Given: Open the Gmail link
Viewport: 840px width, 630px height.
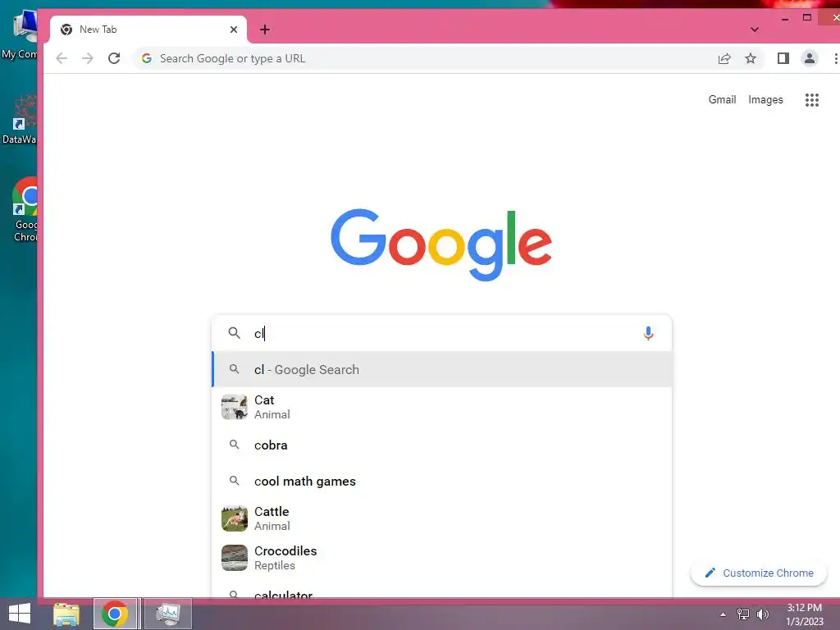Looking at the screenshot, I should pos(722,99).
